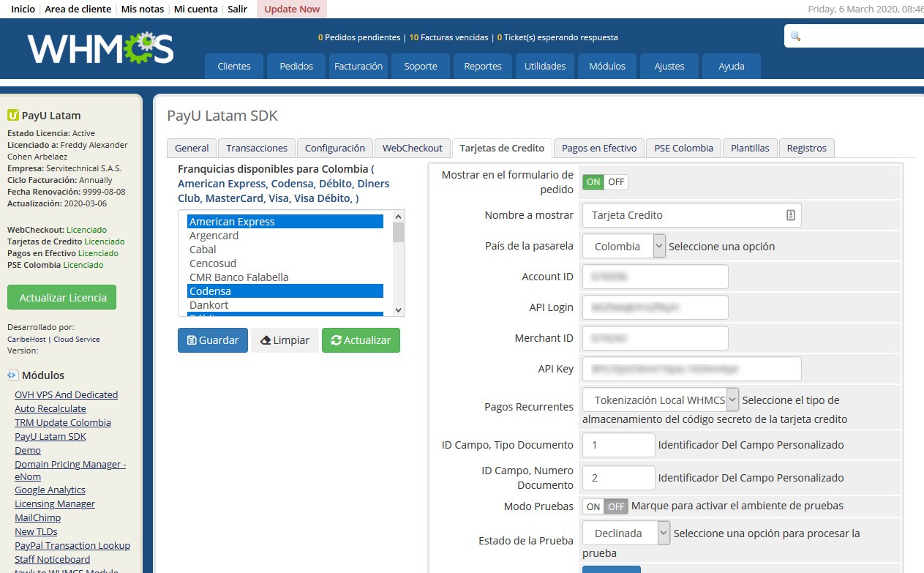This screenshot has width=924, height=573.
Task: Switch to the WebCheckout tab
Action: click(413, 148)
